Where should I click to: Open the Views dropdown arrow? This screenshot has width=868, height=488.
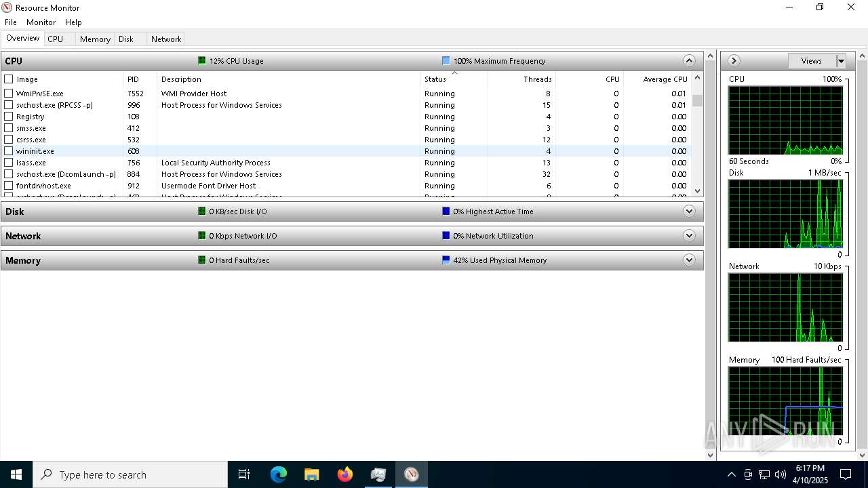841,61
